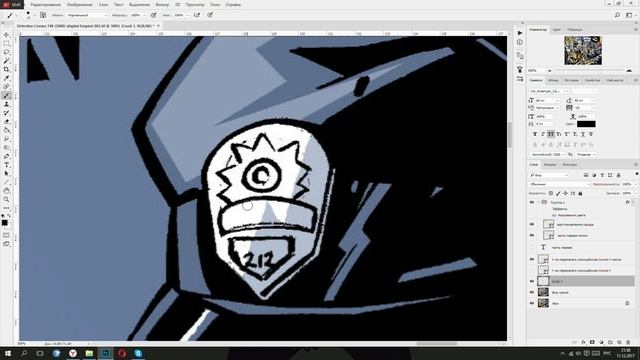The image size is (640, 360).
Task: Select the Rectangular Marquee tool
Action: 7,44
